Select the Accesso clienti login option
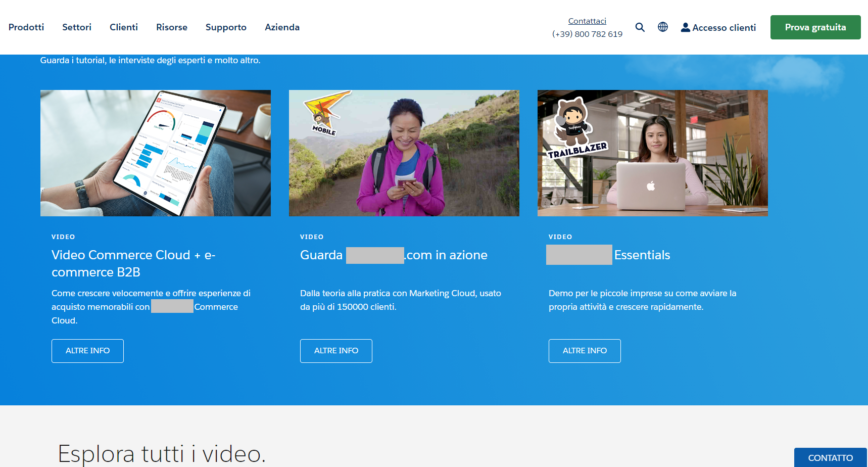 724,28
